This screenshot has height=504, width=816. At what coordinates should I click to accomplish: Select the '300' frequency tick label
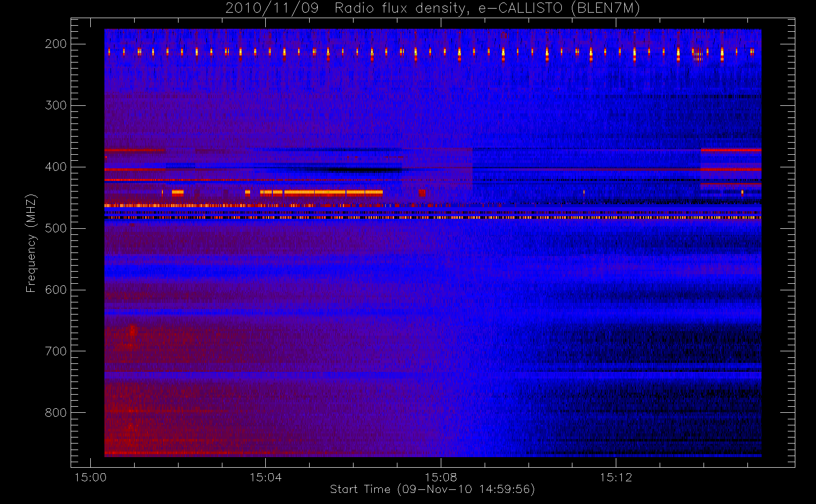pos(56,105)
